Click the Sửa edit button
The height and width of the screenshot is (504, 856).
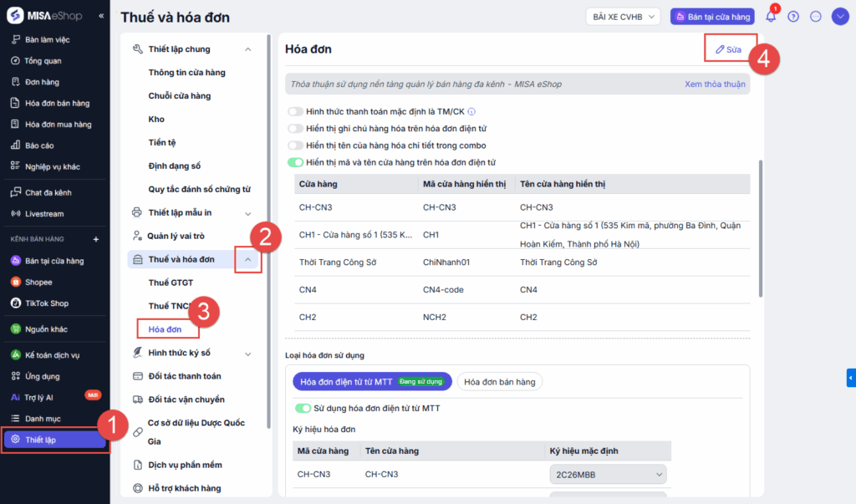(x=729, y=49)
